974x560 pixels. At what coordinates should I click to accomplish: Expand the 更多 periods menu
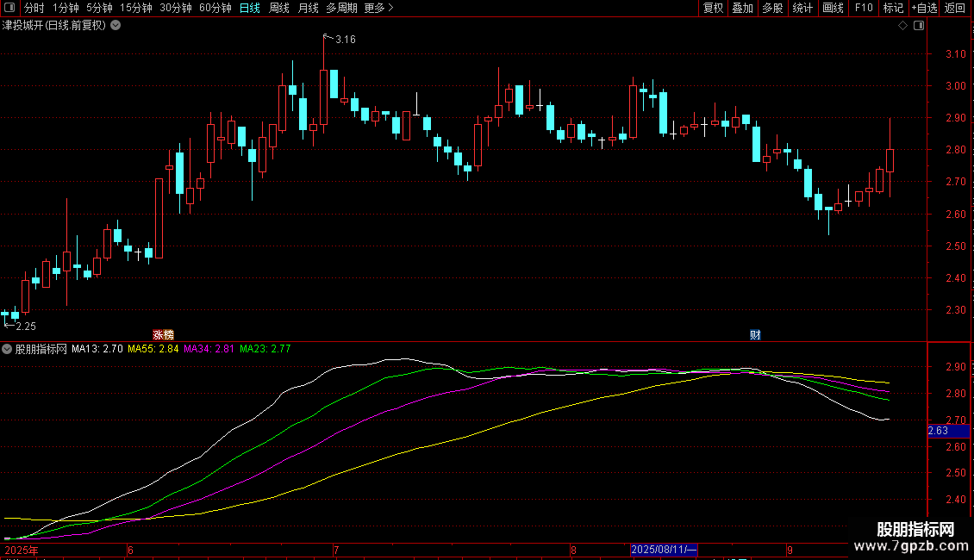coord(379,8)
